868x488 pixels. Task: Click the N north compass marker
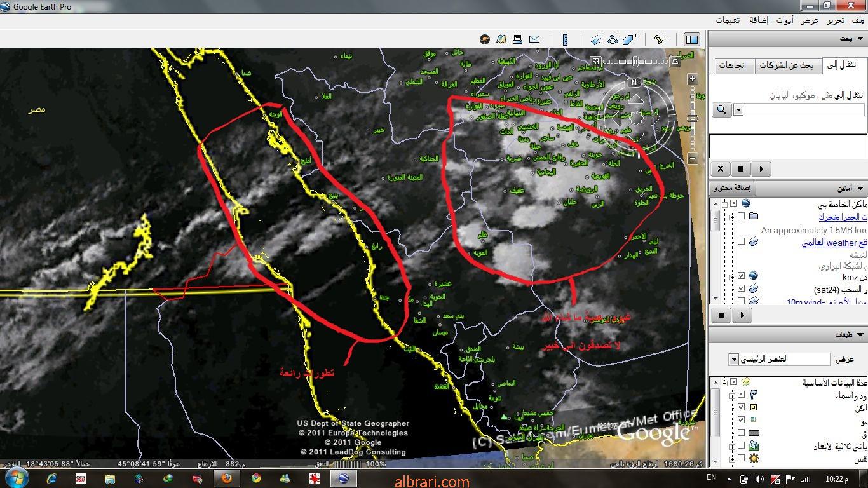tap(634, 83)
